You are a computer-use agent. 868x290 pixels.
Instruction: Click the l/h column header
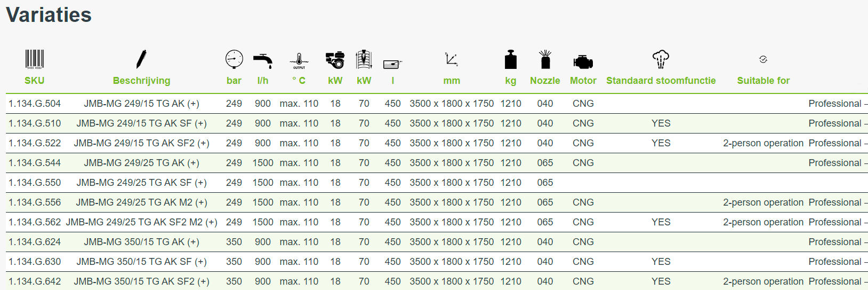coord(263,81)
